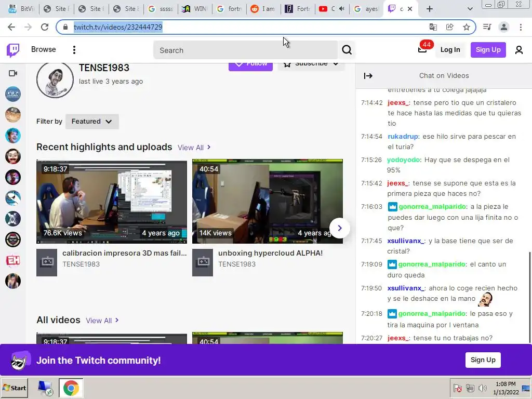Viewport: 532px width, 399px height.
Task: Click Sign Up in the purple banner
Action: [483, 360]
